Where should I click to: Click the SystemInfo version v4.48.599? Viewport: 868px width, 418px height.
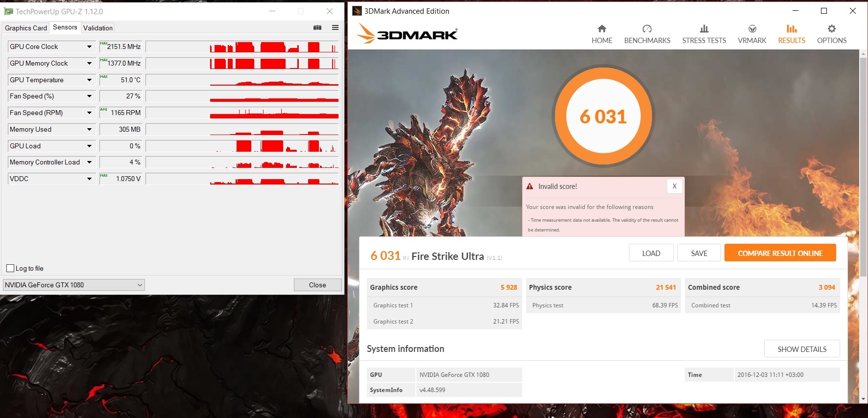pyautogui.click(x=433, y=390)
